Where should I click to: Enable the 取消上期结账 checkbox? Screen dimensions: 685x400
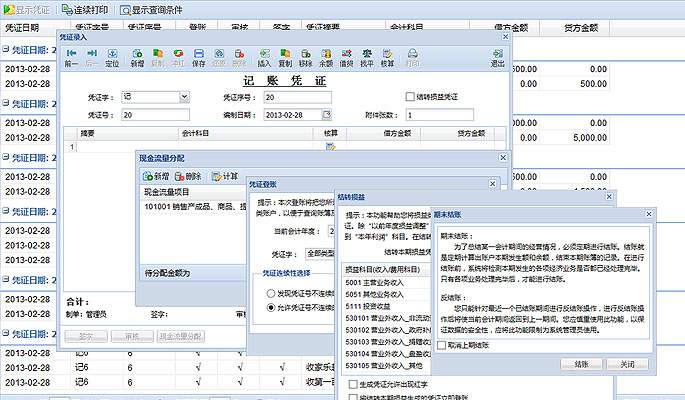click(443, 345)
